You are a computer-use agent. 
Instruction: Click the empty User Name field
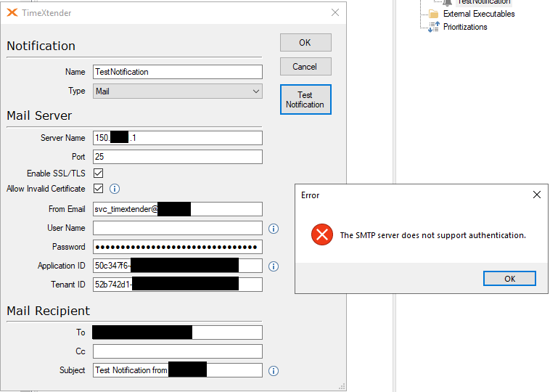pos(178,228)
